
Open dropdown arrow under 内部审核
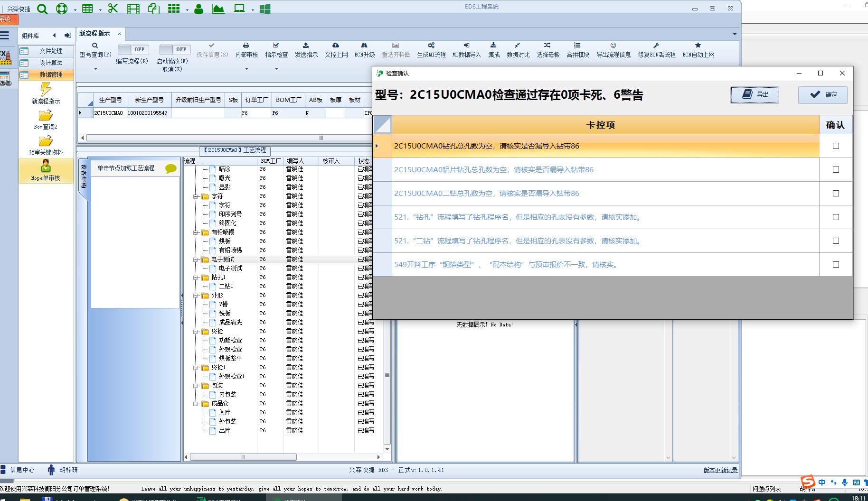[246, 69]
